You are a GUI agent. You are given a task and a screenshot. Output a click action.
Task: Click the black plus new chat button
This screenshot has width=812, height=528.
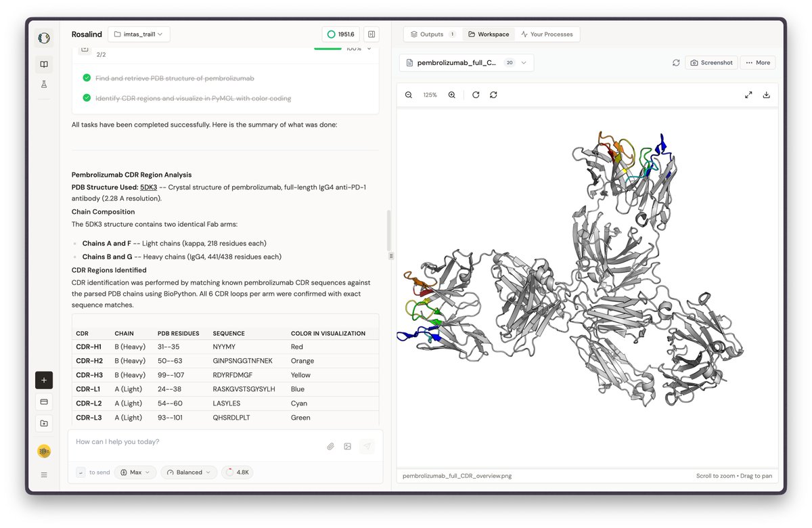(x=44, y=380)
